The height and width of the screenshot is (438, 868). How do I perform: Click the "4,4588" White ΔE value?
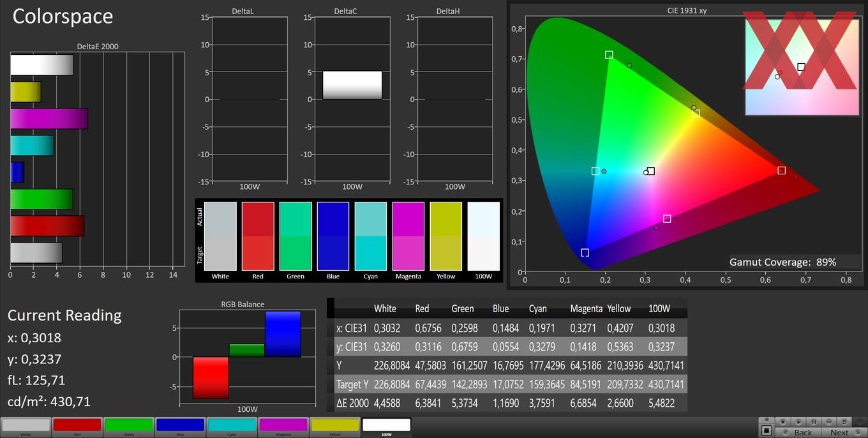(389, 403)
